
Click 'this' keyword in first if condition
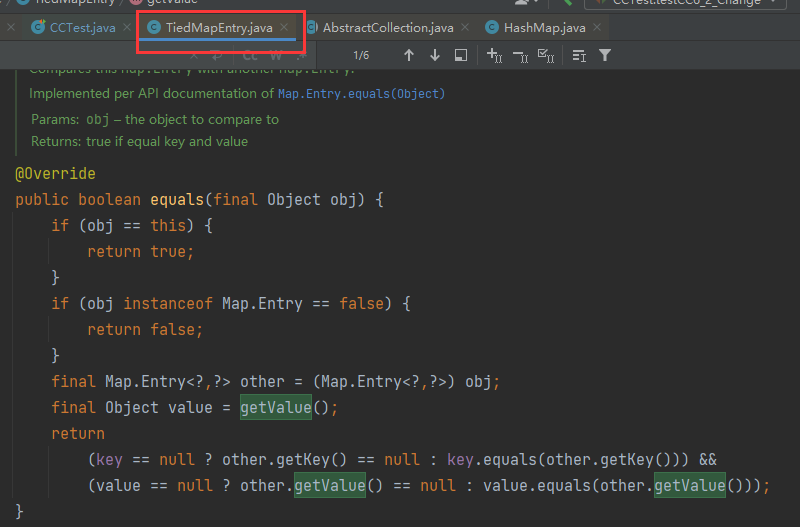pos(168,225)
